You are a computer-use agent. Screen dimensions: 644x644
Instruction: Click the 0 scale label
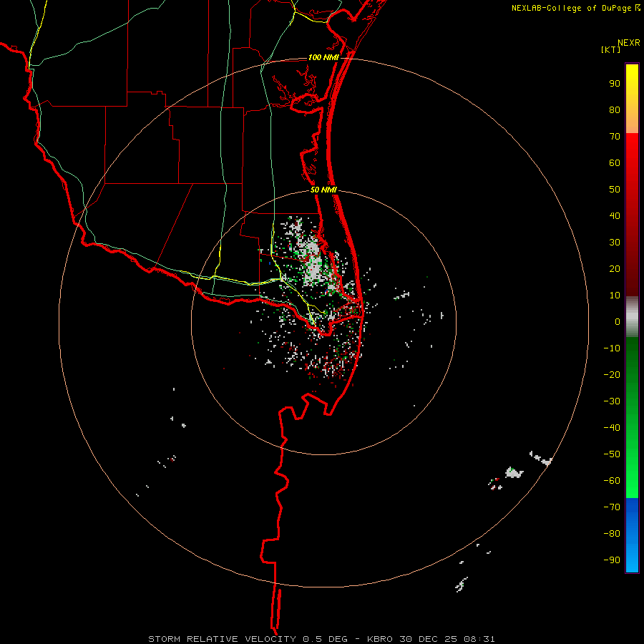618,322
